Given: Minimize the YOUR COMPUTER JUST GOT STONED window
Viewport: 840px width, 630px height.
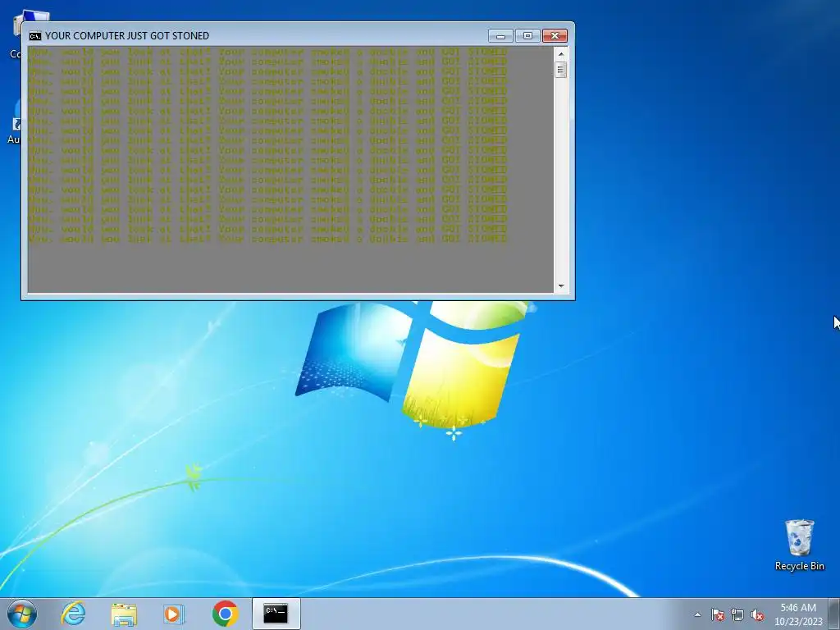Looking at the screenshot, I should (500, 36).
